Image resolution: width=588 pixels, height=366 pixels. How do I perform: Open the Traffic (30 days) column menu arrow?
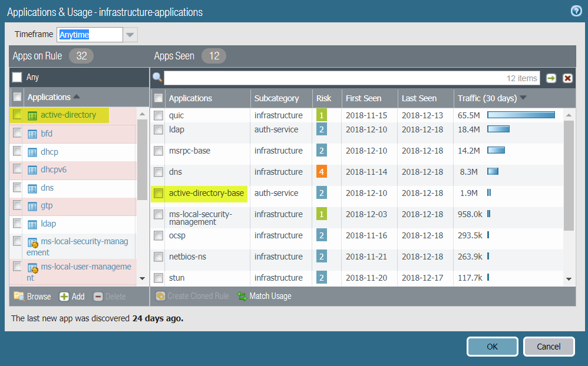tap(523, 98)
